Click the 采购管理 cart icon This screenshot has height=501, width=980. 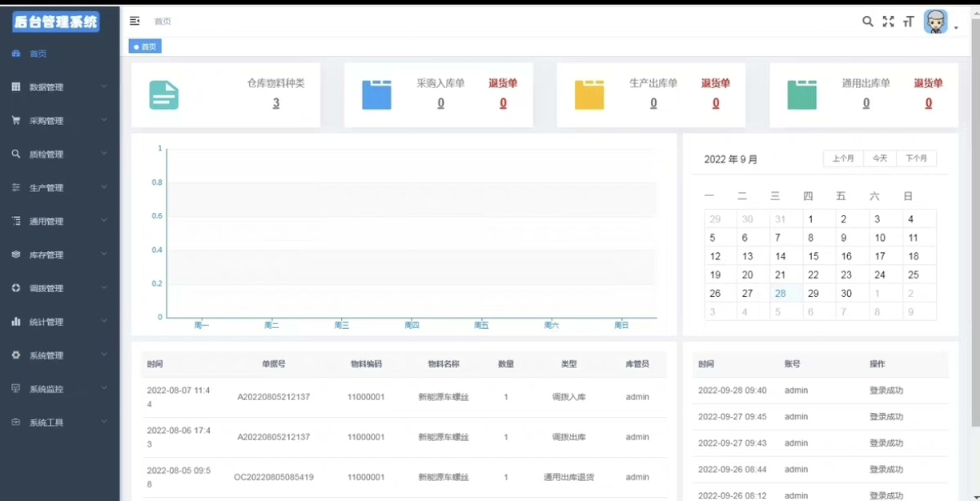point(16,120)
